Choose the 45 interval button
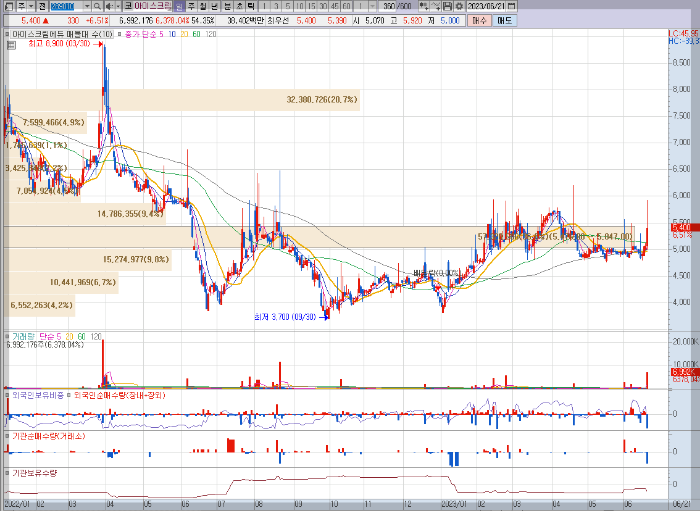700x511 pixels. tap(334, 6)
